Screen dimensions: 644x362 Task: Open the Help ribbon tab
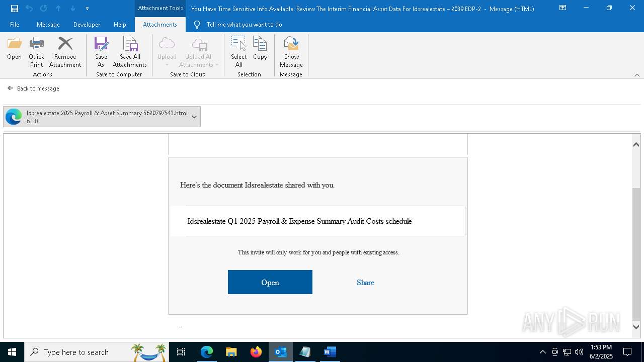(x=120, y=24)
